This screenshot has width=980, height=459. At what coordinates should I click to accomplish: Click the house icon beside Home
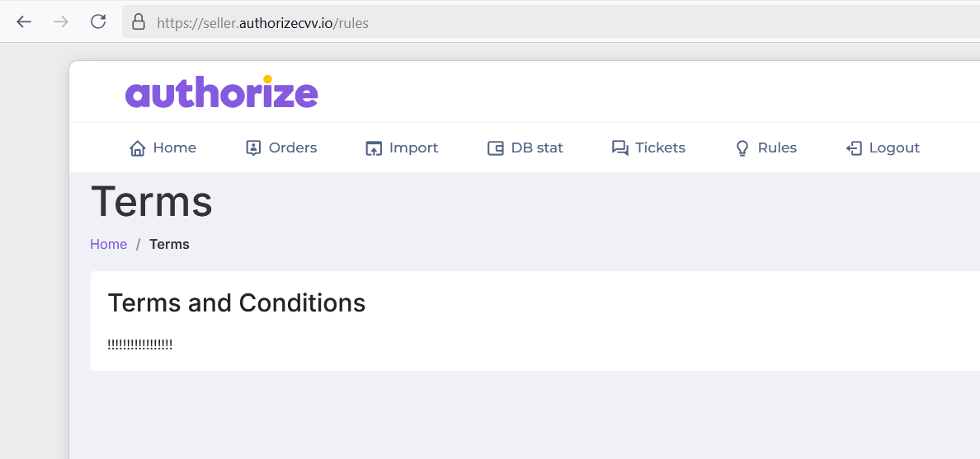138,148
